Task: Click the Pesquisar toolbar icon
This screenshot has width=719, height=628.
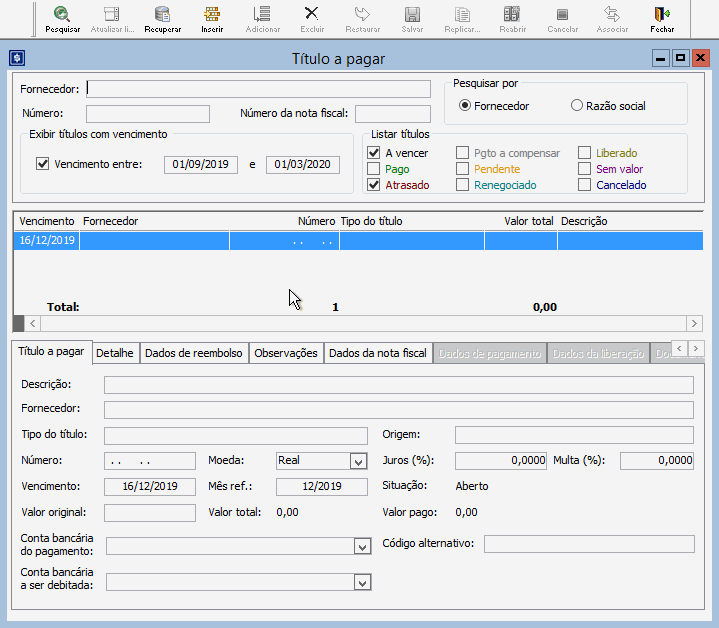Action: (62, 17)
